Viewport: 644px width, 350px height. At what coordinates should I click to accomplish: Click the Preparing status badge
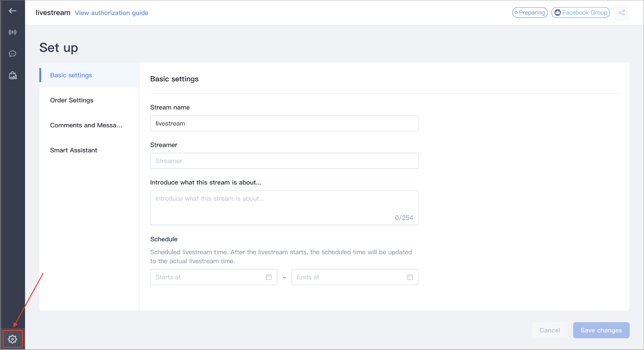530,13
